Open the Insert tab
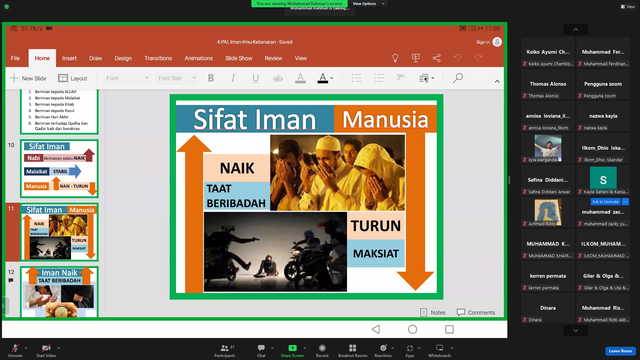The image size is (640, 360). [69, 58]
